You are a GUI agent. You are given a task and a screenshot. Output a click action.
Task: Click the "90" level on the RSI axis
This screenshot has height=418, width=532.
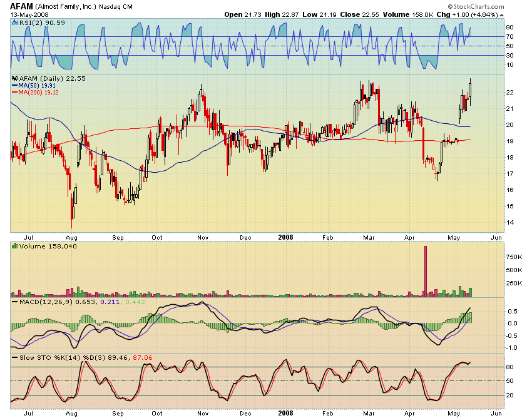509,27
